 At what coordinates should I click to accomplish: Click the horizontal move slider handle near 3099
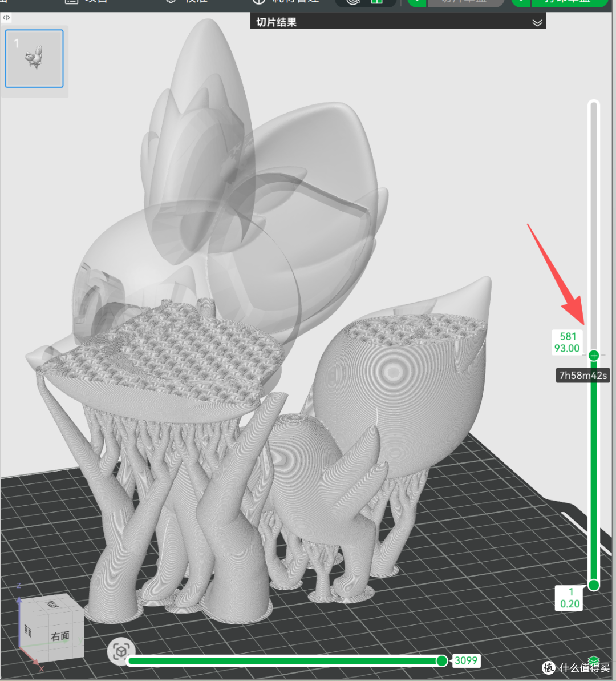(441, 660)
